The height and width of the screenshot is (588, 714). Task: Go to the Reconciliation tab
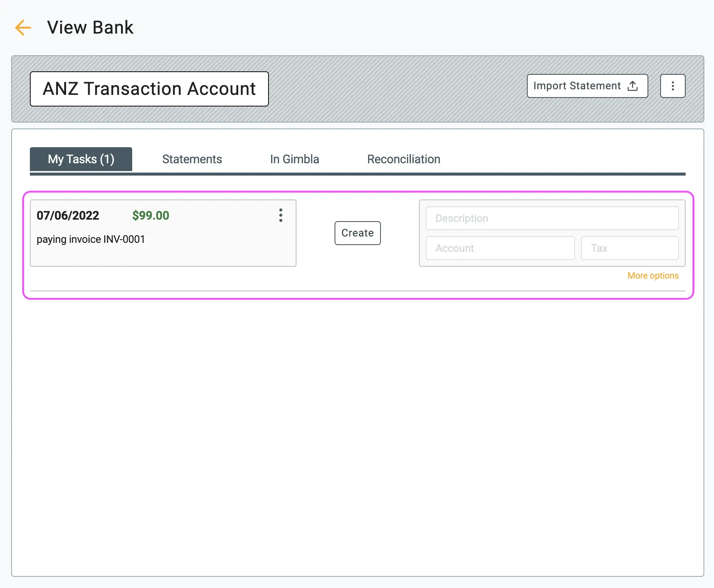(x=404, y=159)
